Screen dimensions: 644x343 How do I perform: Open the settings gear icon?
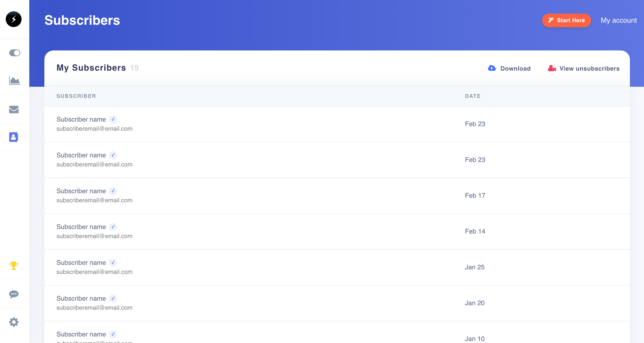tap(14, 322)
